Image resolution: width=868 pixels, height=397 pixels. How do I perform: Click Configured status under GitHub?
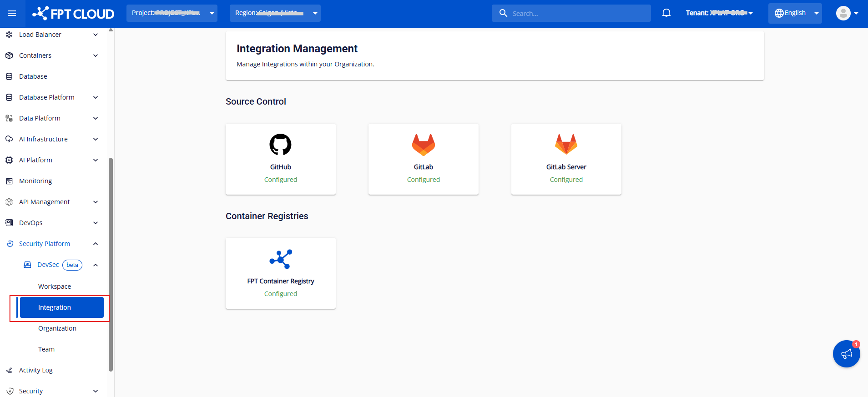coord(281,180)
